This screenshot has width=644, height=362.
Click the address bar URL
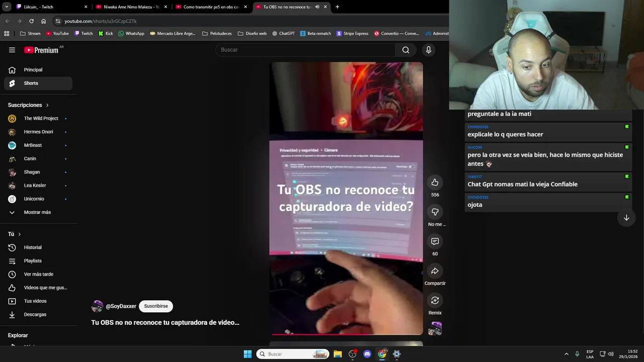[x=101, y=21]
